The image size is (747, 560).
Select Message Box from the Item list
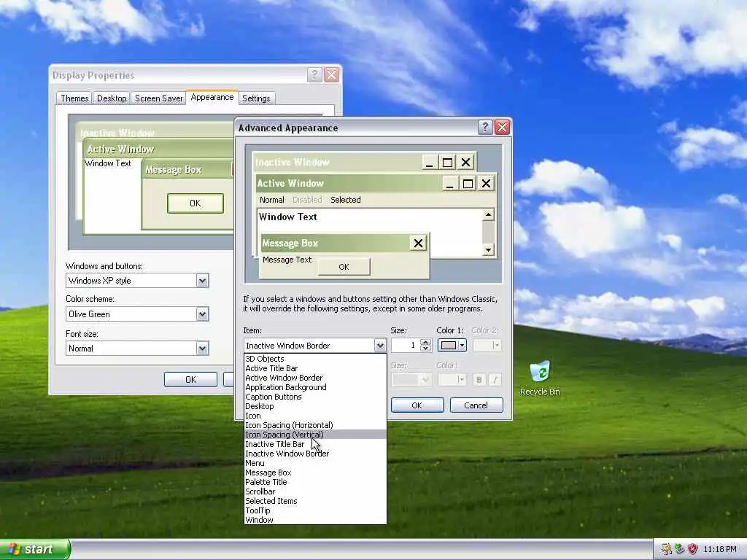click(x=315, y=472)
